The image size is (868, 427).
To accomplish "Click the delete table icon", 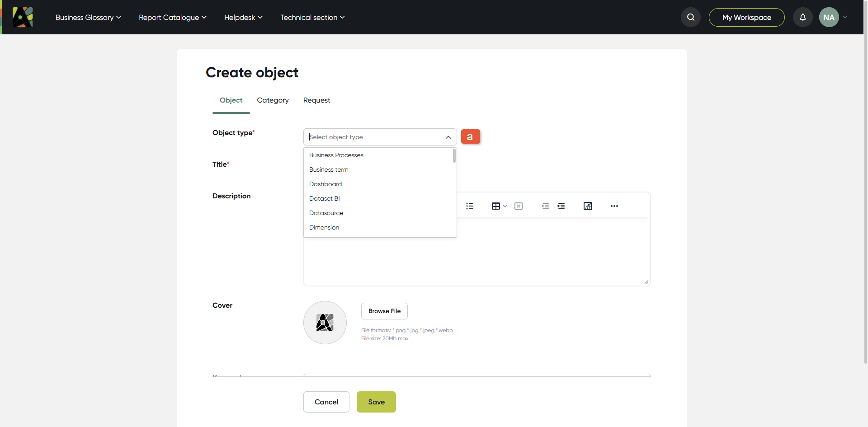I will (x=519, y=206).
